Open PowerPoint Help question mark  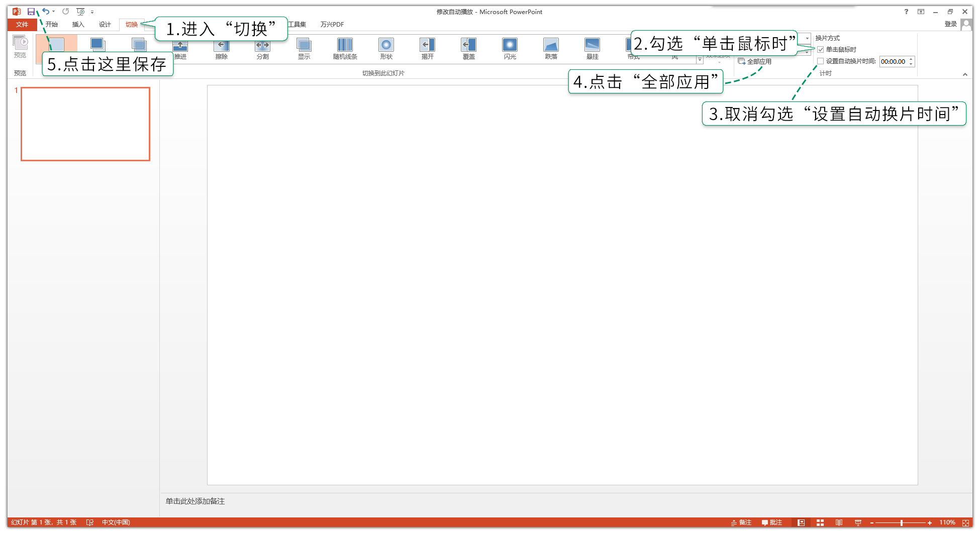[x=906, y=12]
